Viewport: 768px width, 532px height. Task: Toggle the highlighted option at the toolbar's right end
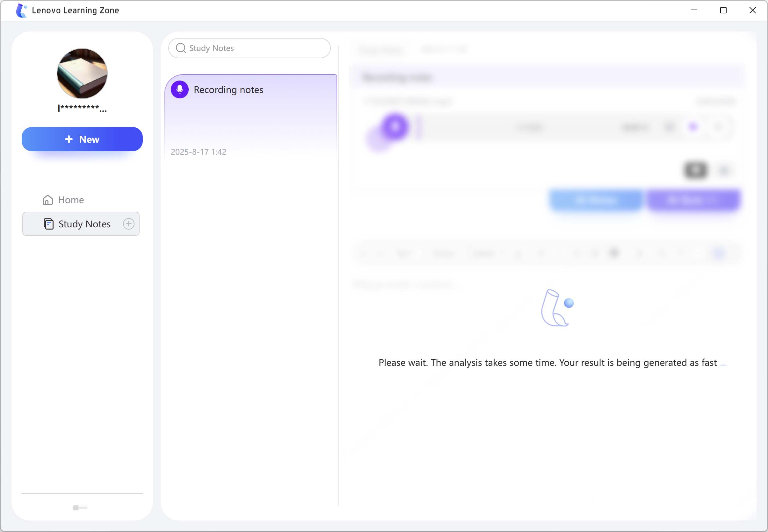point(719,253)
